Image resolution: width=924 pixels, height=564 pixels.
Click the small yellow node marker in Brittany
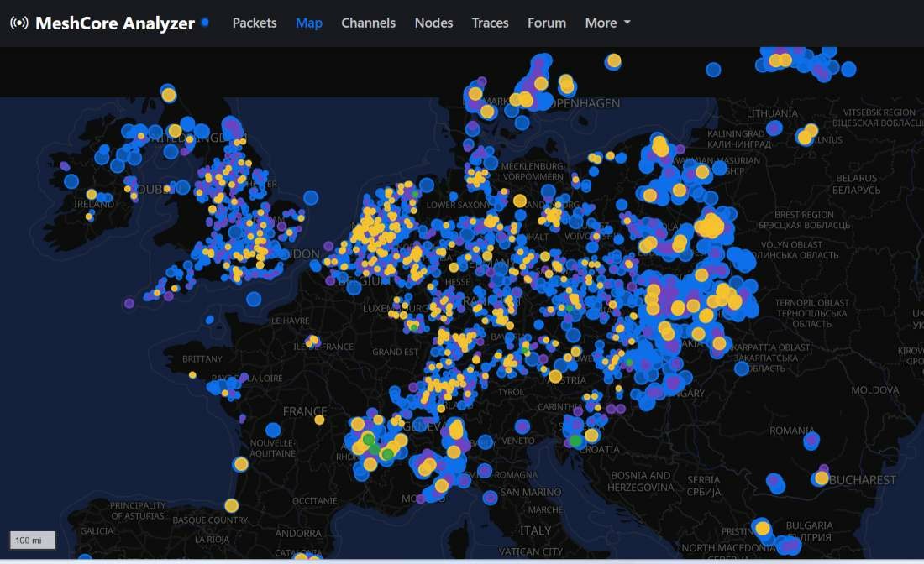[x=192, y=374]
